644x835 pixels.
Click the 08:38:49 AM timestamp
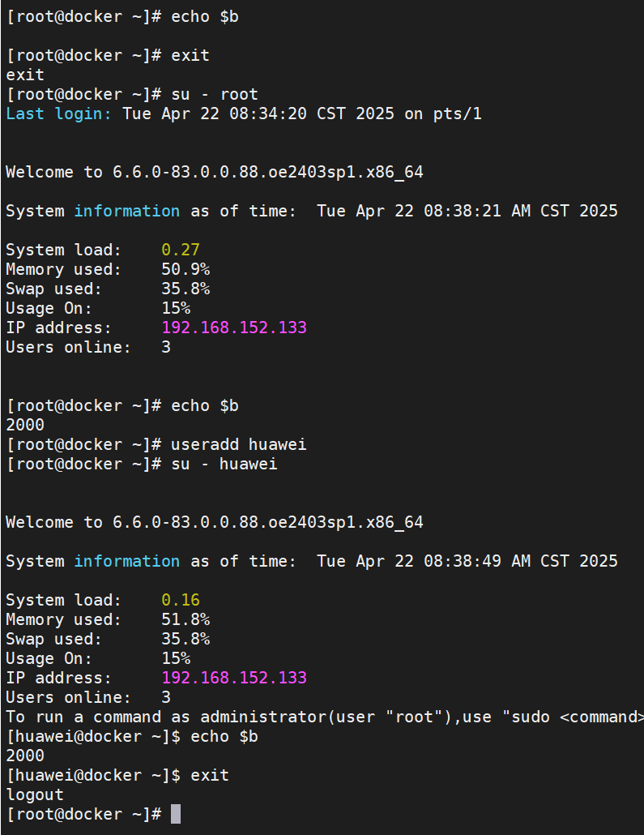pos(477,561)
